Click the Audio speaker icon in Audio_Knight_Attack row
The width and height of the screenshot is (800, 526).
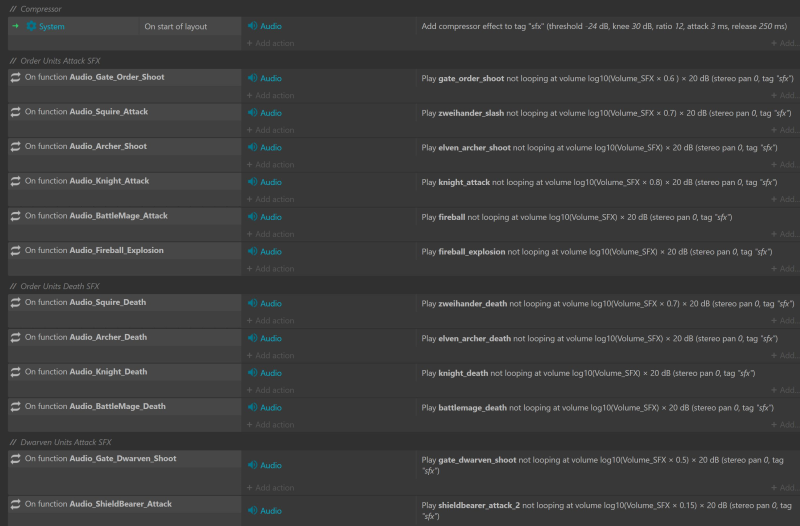(x=251, y=182)
